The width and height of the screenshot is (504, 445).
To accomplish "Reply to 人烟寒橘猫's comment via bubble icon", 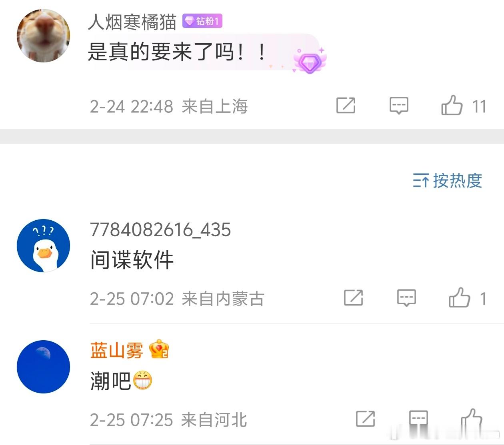I will [399, 106].
